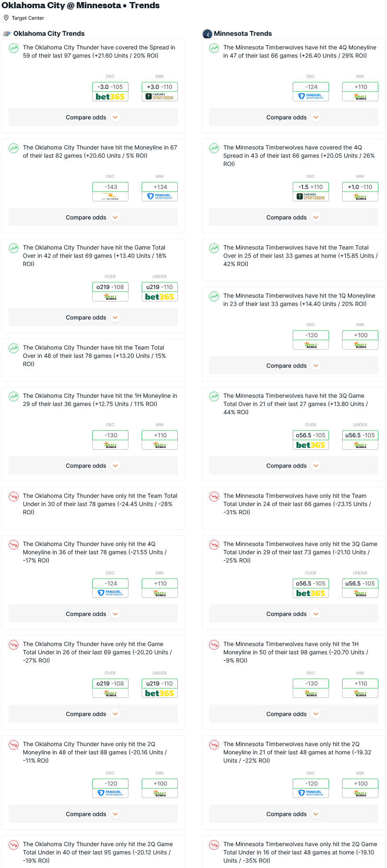Screen dimensions: 387x868
Task: Select bet365 logo under OKC -3.0 spread
Action: pos(110,97)
